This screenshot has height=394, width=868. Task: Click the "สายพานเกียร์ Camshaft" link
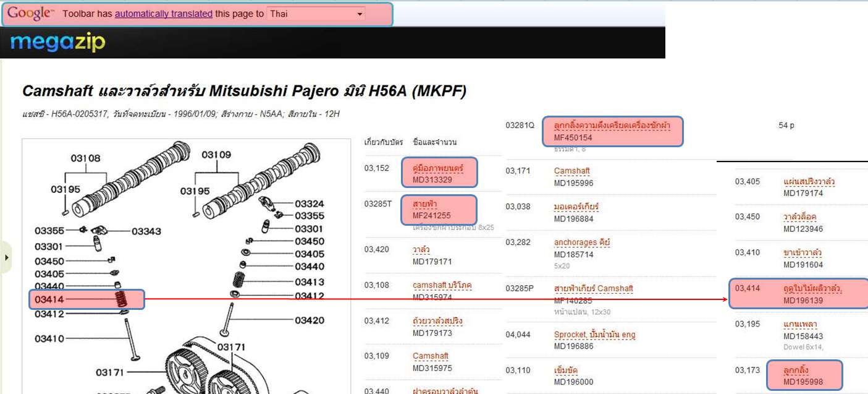[593, 288]
